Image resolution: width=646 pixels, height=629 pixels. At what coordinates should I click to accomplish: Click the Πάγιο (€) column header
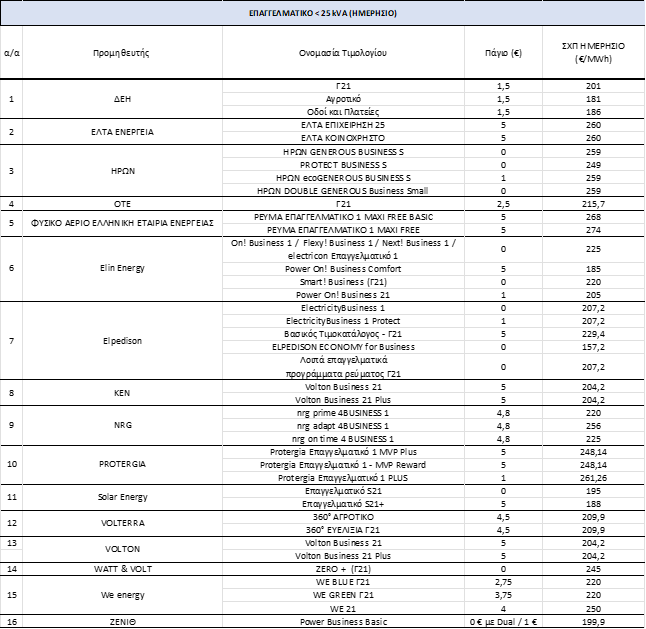[x=503, y=53]
